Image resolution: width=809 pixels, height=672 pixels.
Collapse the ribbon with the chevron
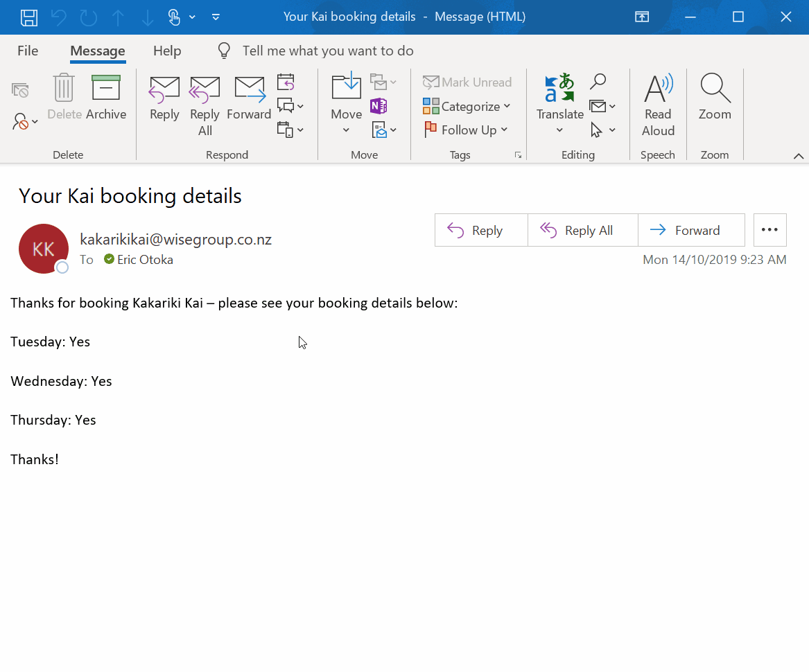pyautogui.click(x=798, y=156)
